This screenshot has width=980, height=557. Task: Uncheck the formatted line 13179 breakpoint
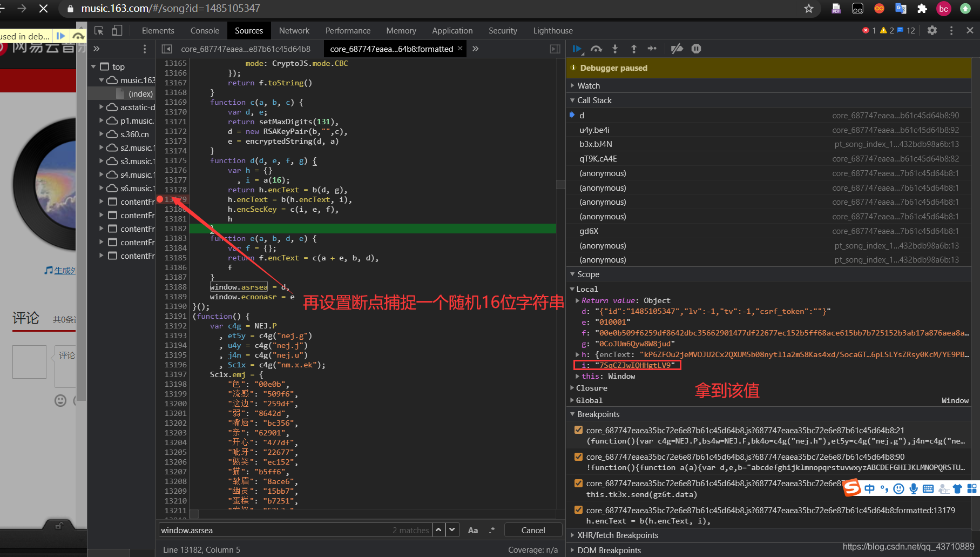[579, 510]
